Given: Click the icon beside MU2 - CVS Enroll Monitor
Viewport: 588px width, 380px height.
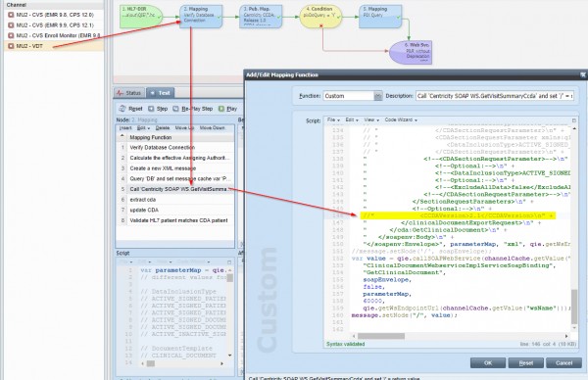Looking at the screenshot, I should tap(11, 35).
